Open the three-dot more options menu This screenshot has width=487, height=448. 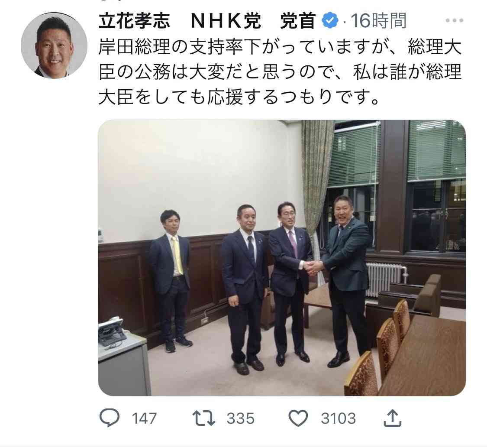(455, 20)
